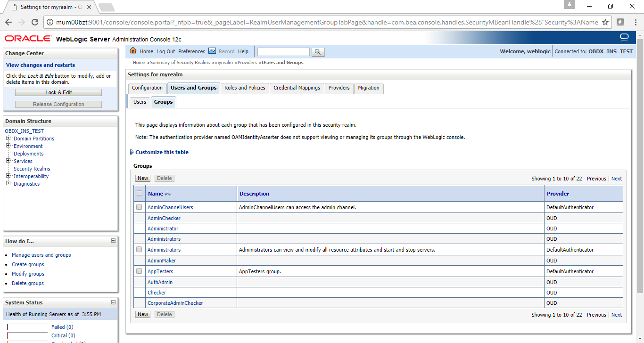This screenshot has width=644, height=343.
Task: Click the browser extension icon beside star
Action: coord(620,22)
